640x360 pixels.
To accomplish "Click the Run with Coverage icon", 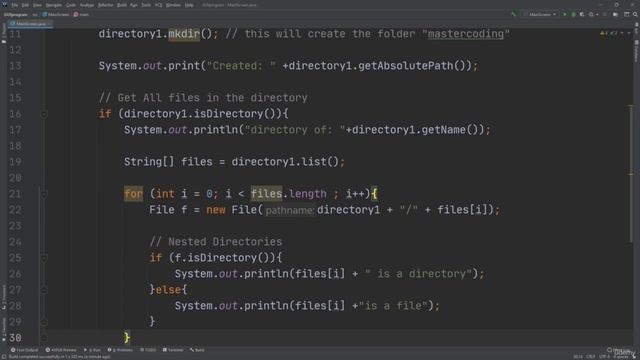I will coord(582,14).
